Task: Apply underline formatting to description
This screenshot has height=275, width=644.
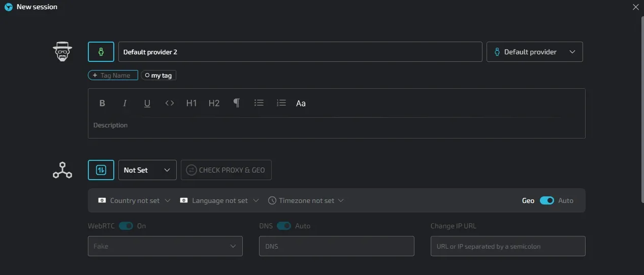Action: pos(147,103)
